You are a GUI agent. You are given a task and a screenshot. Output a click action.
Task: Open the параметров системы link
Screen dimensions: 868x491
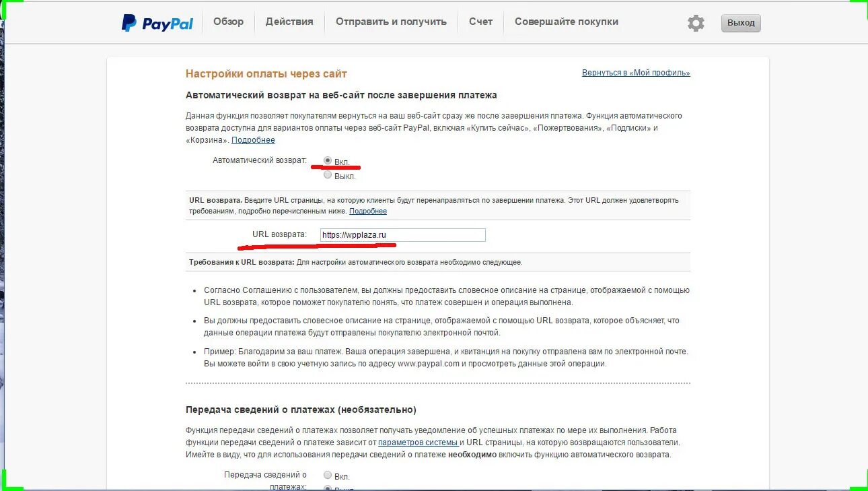tap(418, 443)
